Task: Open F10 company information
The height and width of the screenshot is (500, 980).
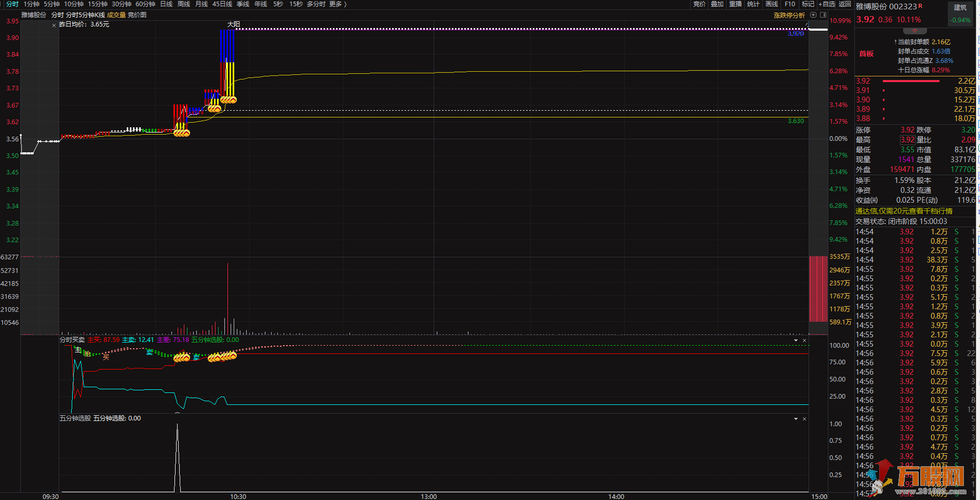Action: 790,4
